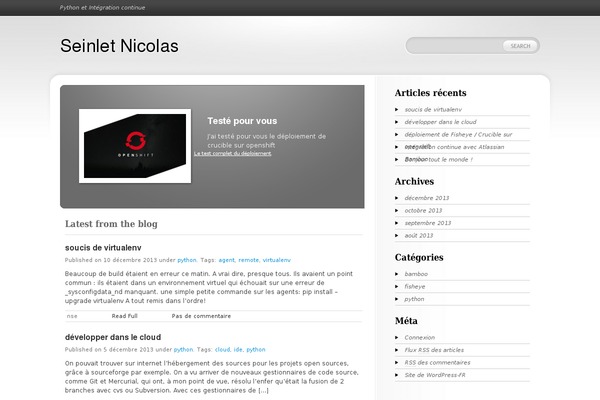The width and height of the screenshot is (600, 400).
Task: Open 'python' category under développer dans le cloud
Action: 183,349
